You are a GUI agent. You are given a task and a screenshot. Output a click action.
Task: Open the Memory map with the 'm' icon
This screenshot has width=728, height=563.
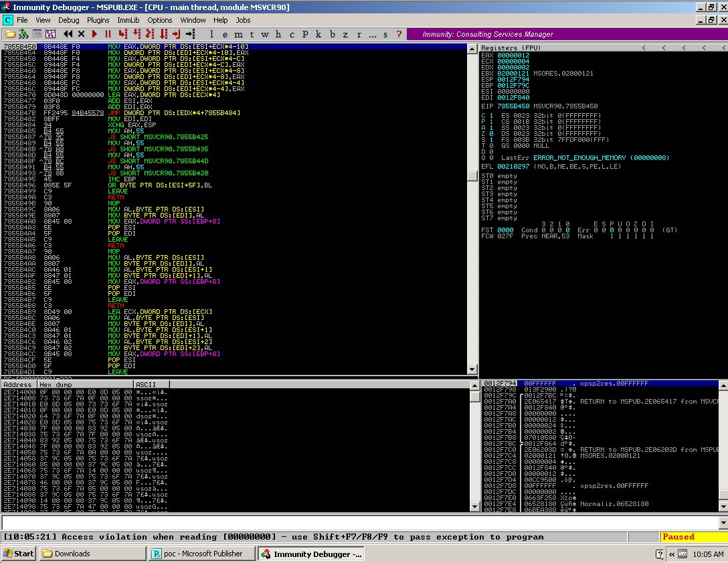(x=238, y=34)
